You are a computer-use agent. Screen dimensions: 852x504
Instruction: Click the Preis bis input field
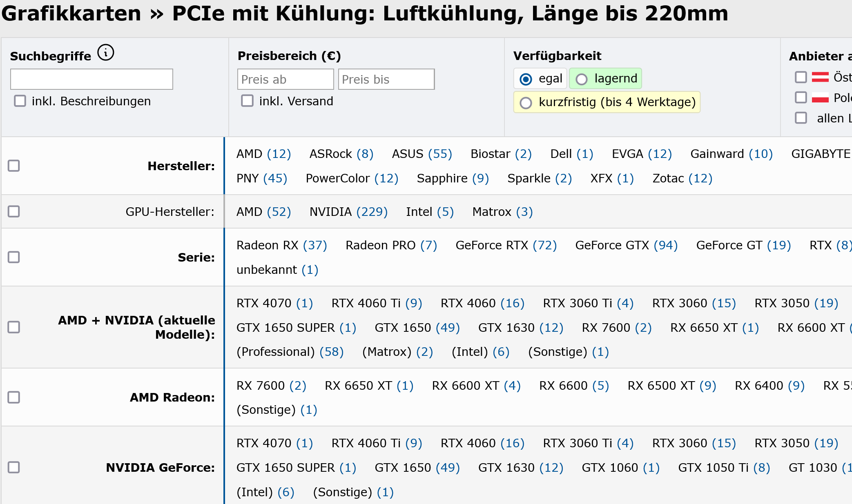[386, 79]
